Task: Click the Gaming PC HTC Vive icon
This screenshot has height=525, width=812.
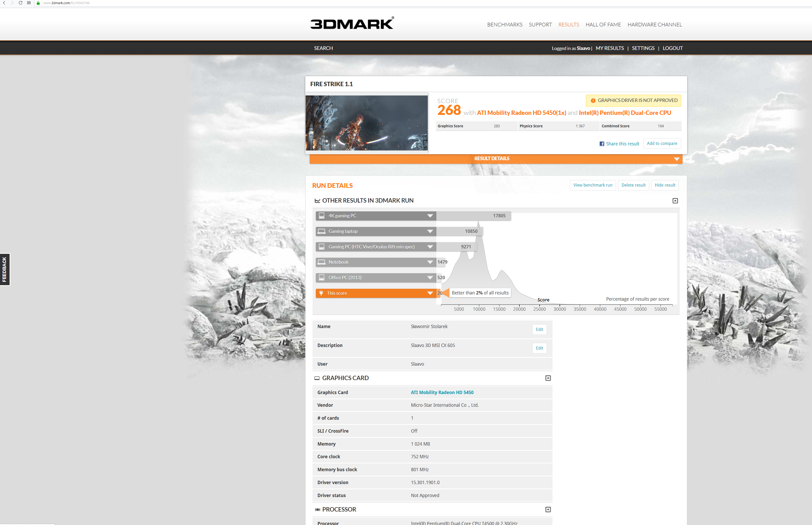Action: click(x=321, y=247)
